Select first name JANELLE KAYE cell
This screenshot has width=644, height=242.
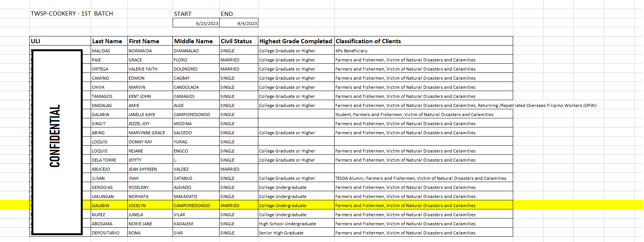click(x=150, y=114)
